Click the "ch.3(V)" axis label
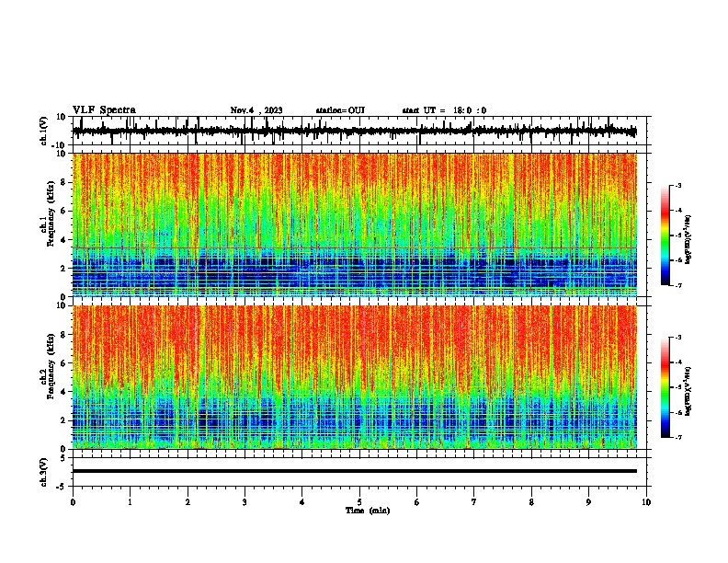The image size is (728, 563). tap(44, 472)
